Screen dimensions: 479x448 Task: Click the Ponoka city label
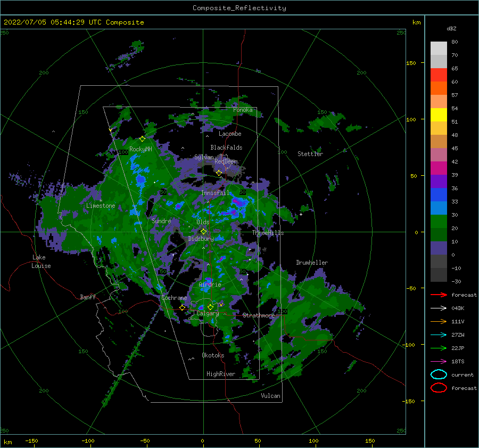tap(243, 110)
